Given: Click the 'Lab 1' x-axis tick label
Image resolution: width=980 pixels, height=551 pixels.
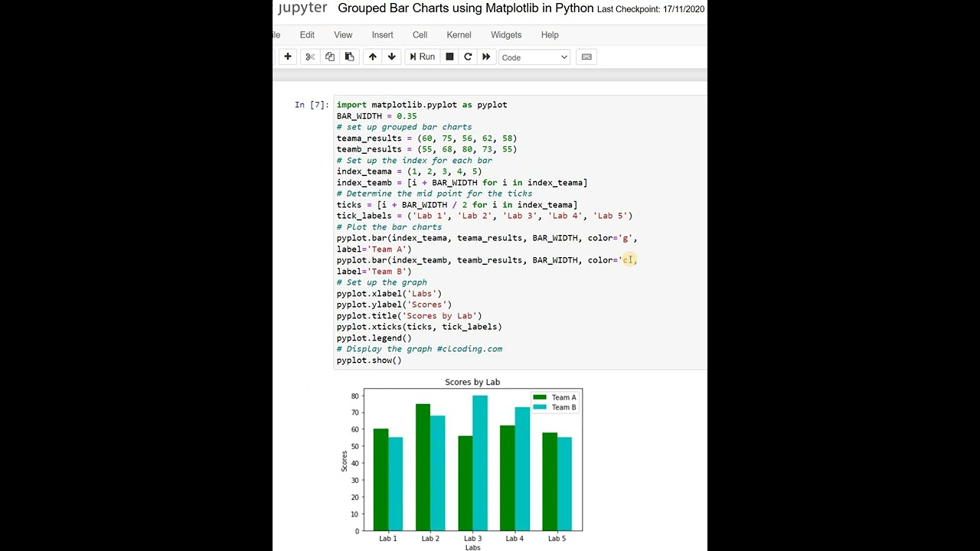Looking at the screenshot, I should pyautogui.click(x=388, y=539).
